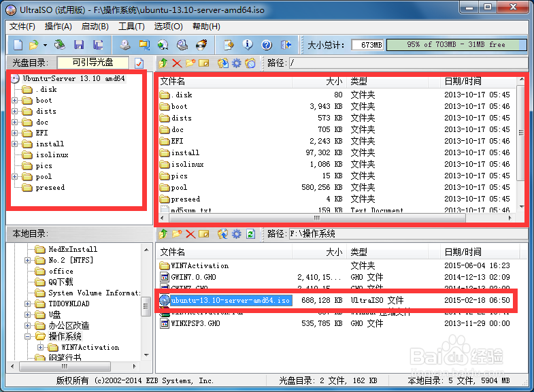Sort image list by 日期/时间 column header
534x392 pixels.
point(477,82)
